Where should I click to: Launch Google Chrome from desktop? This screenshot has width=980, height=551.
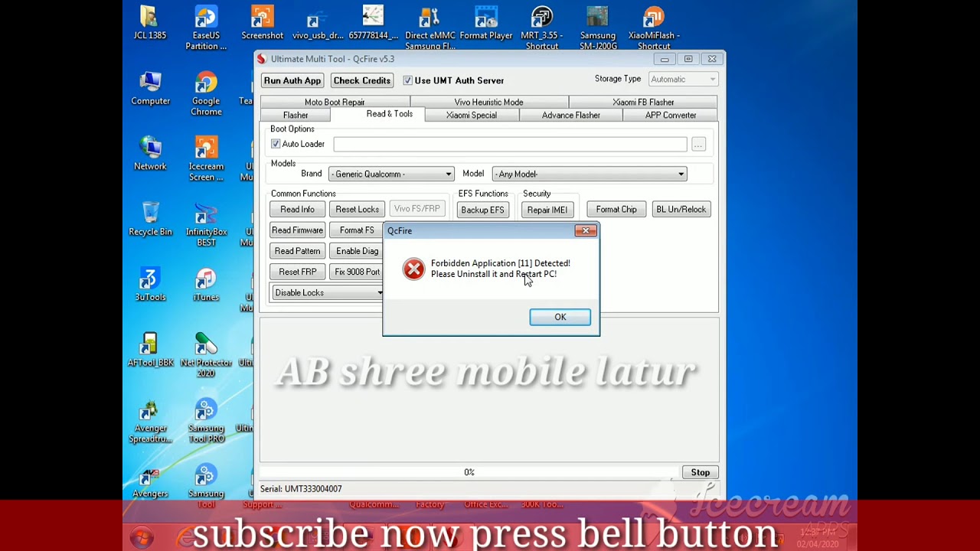206,93
